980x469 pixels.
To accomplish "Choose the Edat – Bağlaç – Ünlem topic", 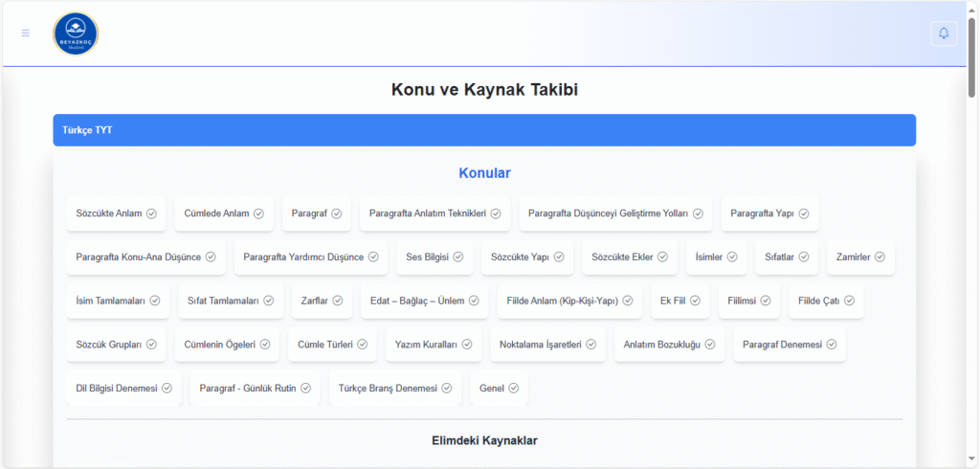I will (417, 301).
